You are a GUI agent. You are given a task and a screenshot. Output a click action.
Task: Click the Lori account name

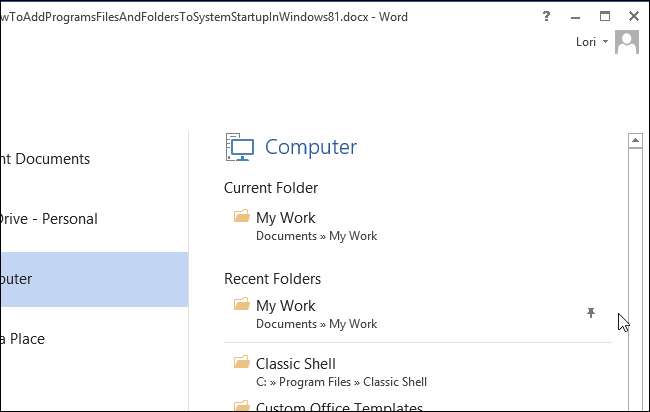[x=585, y=42]
